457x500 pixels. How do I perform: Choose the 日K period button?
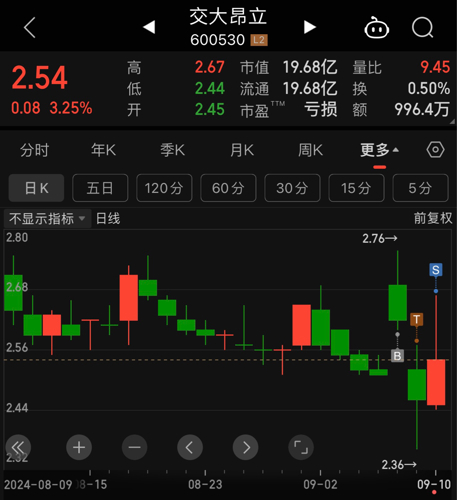[36, 188]
